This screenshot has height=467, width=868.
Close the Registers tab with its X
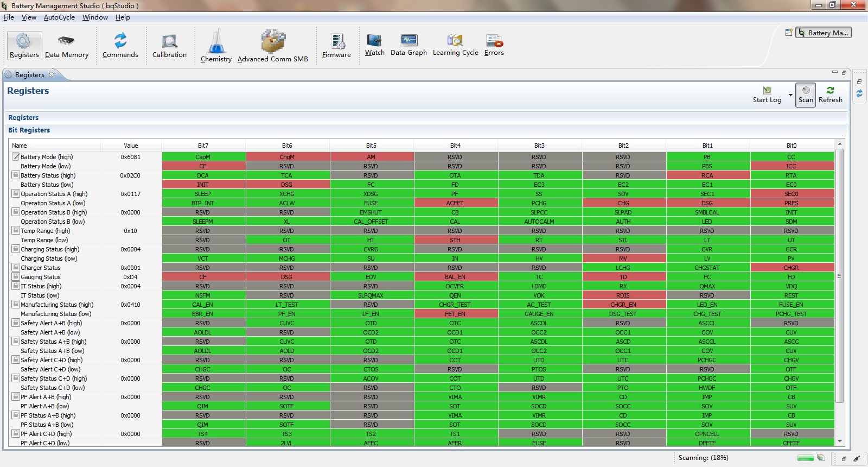pyautogui.click(x=52, y=74)
